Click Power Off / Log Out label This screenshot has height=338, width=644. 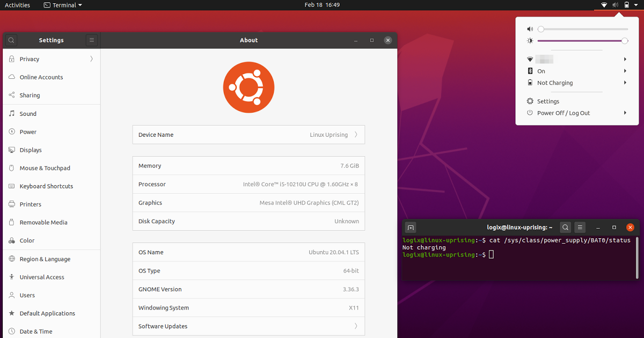[x=563, y=113]
